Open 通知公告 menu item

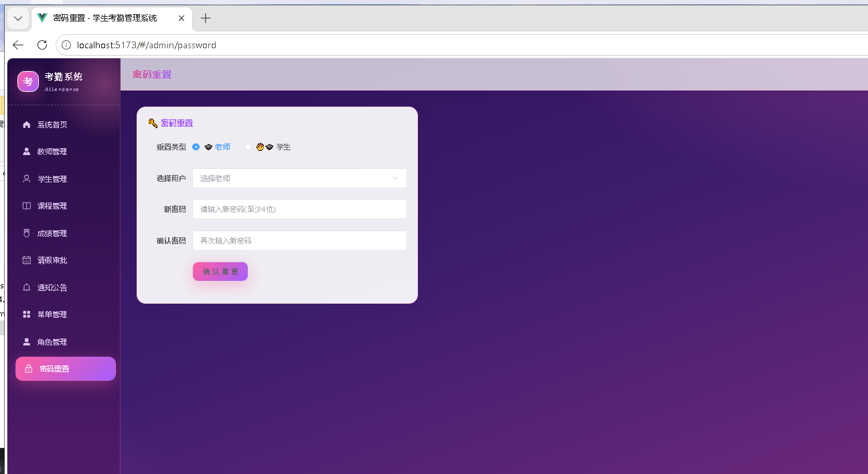(65, 288)
